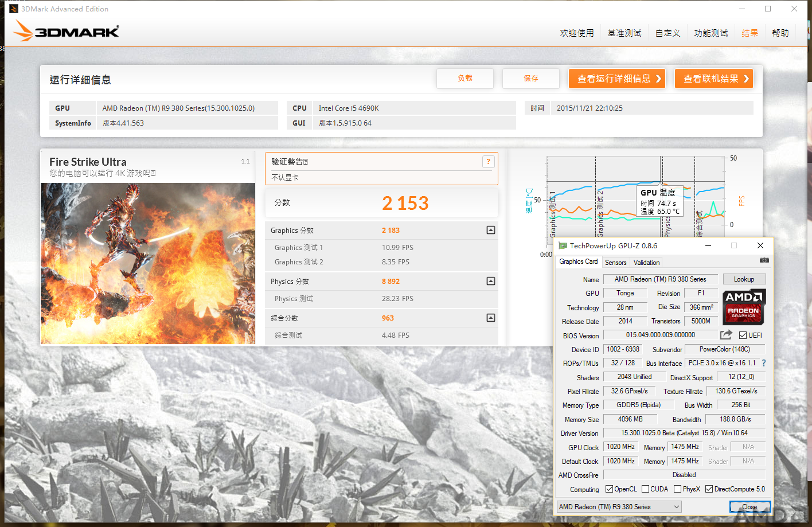812x527 pixels.
Task: Click the Intel Core i5 4690K text
Action: (x=349, y=108)
